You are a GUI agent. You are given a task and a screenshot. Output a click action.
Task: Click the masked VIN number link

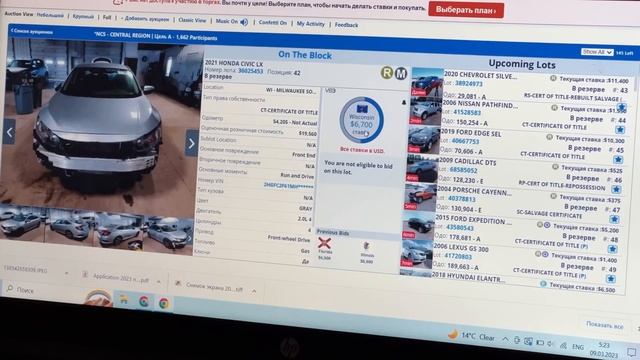(289, 186)
